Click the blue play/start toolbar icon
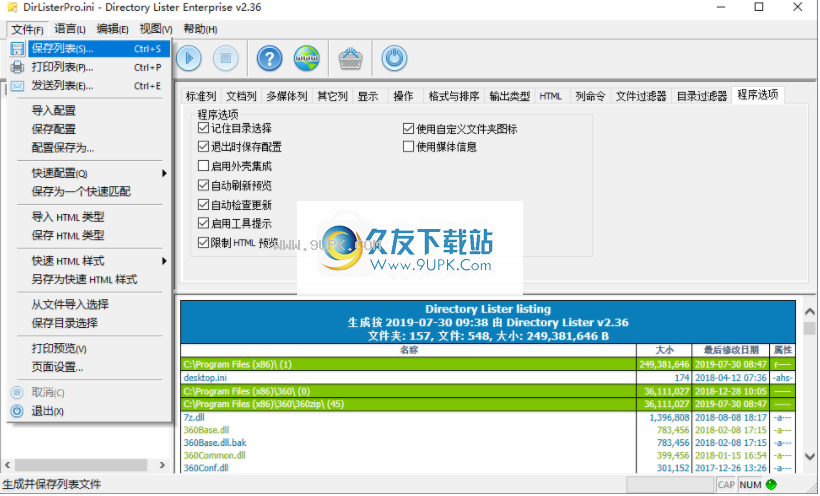The width and height of the screenshot is (820, 496). point(189,58)
